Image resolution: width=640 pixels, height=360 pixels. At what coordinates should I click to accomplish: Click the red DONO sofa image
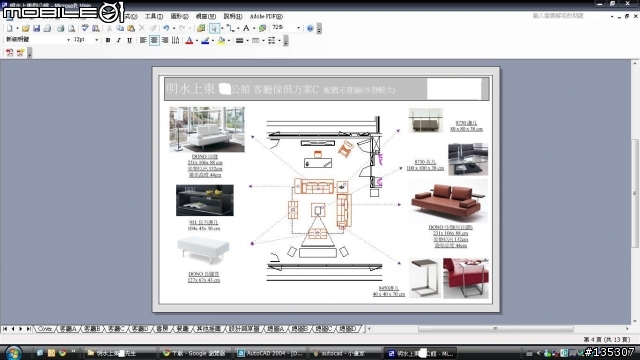(x=448, y=201)
